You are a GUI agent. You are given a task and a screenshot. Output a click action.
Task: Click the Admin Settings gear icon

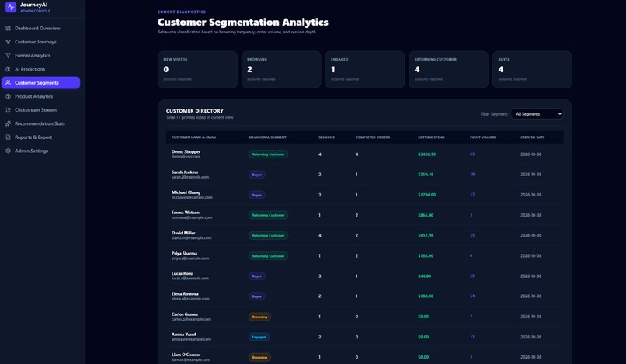[x=8, y=151]
